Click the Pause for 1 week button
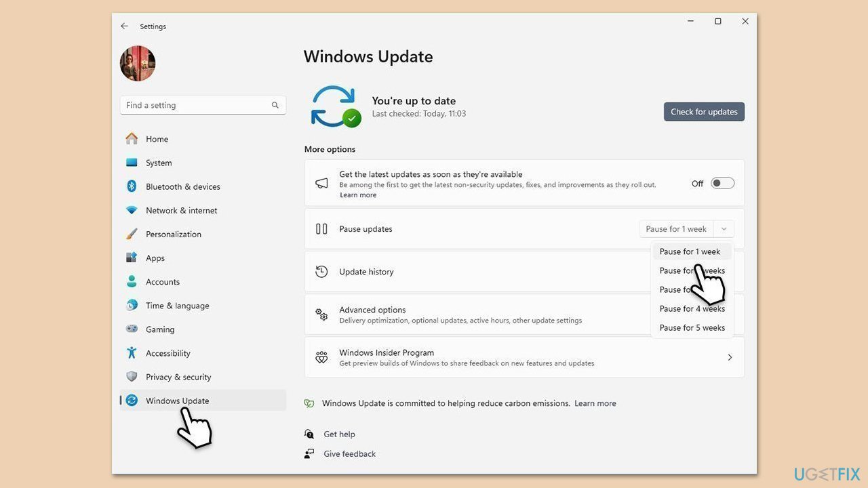The height and width of the screenshot is (488, 868). tap(676, 229)
